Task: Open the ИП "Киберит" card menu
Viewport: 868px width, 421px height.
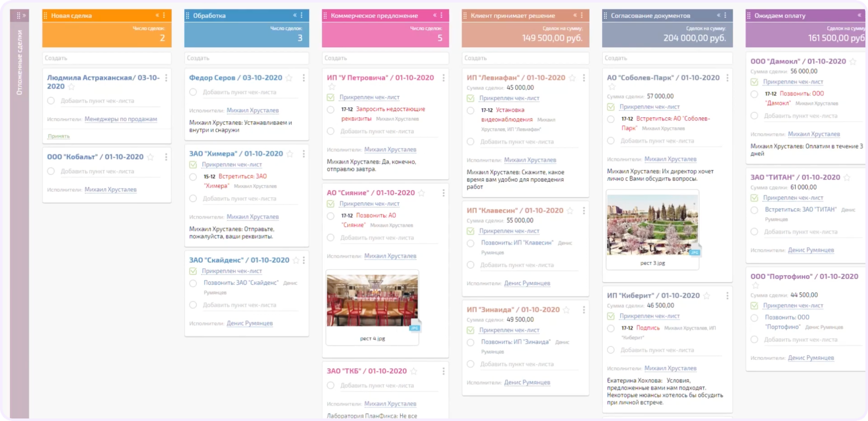Action: (x=727, y=296)
